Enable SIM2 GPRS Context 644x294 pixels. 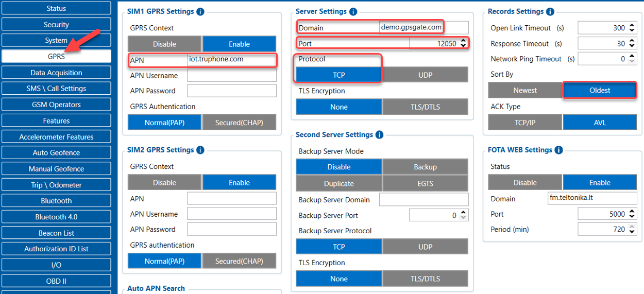[x=239, y=182]
